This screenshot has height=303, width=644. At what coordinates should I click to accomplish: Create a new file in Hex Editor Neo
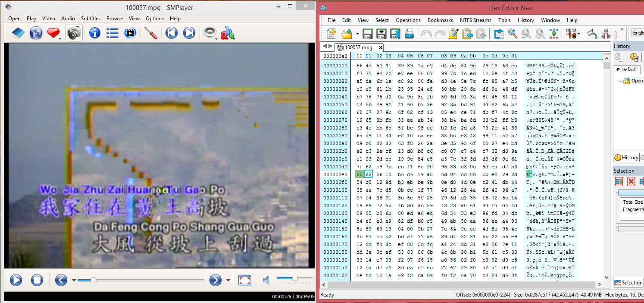(x=331, y=33)
